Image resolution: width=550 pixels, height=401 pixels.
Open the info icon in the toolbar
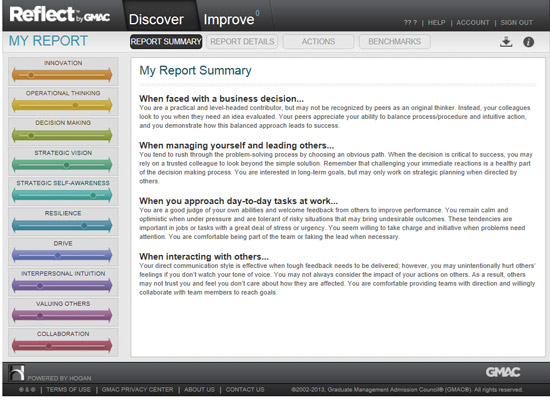click(x=528, y=42)
